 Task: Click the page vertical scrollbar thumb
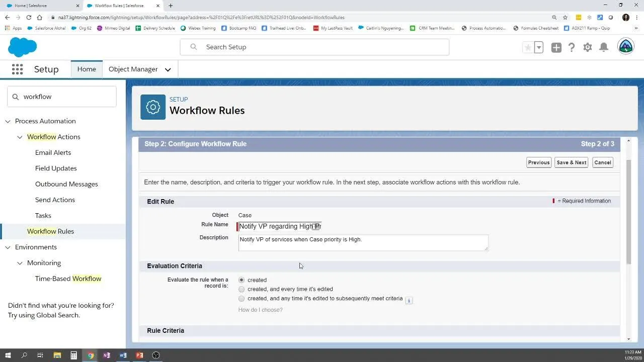click(628, 211)
